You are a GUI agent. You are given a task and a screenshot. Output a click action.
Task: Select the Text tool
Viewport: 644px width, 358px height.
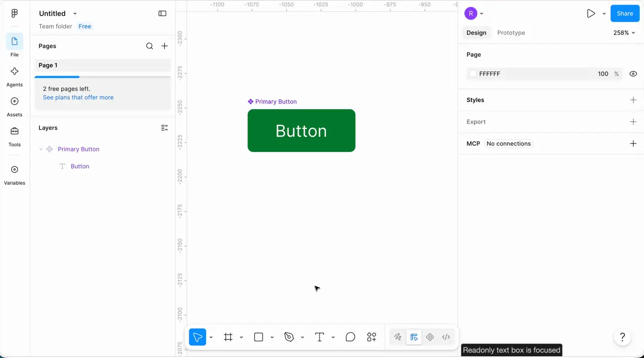pyautogui.click(x=319, y=337)
